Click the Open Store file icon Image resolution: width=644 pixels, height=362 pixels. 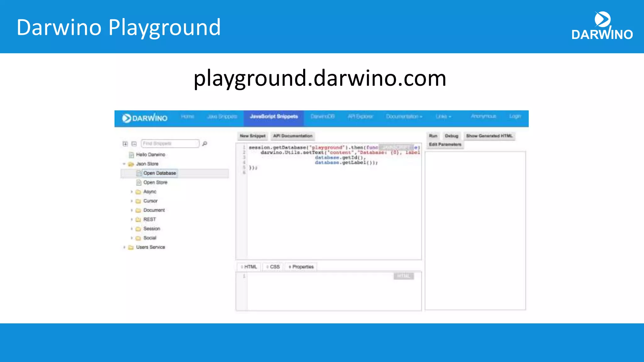[x=139, y=183]
